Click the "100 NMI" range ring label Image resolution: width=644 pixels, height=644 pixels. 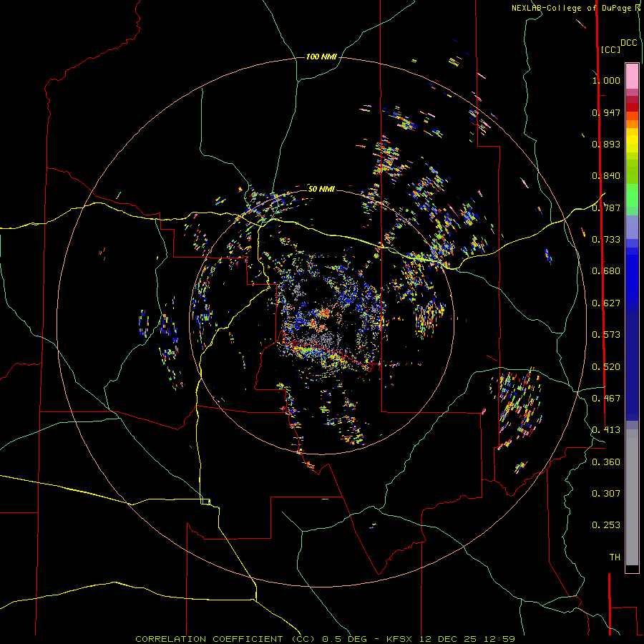[321, 57]
